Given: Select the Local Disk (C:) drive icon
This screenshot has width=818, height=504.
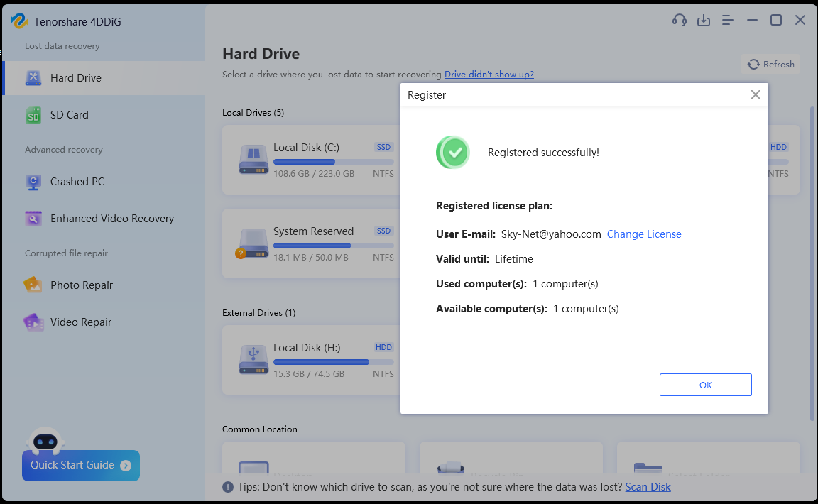Looking at the screenshot, I should [253, 158].
